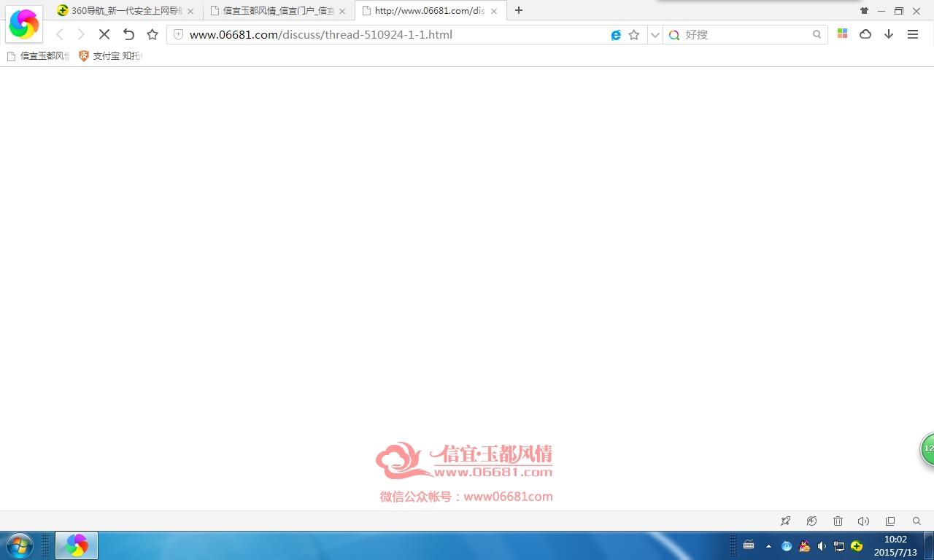Open the system volume tray icon

pos(822,546)
